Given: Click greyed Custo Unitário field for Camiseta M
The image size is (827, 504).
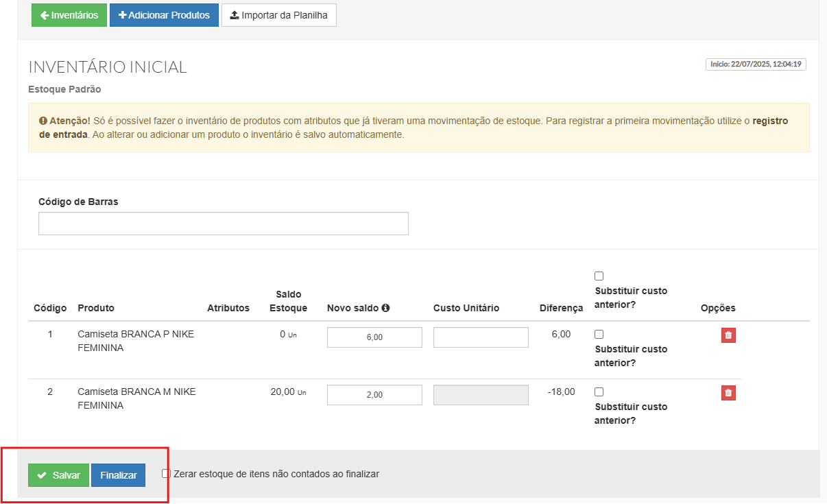Looking at the screenshot, I should pyautogui.click(x=481, y=395).
